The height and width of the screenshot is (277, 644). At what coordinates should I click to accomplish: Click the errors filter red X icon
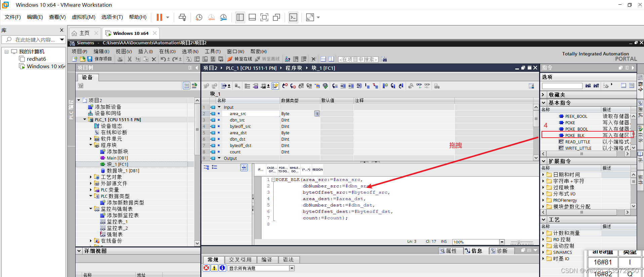(206, 268)
